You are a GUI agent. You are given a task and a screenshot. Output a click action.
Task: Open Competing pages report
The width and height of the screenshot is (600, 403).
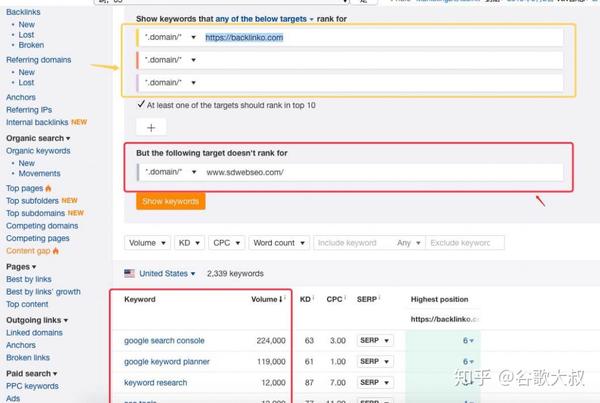point(38,238)
